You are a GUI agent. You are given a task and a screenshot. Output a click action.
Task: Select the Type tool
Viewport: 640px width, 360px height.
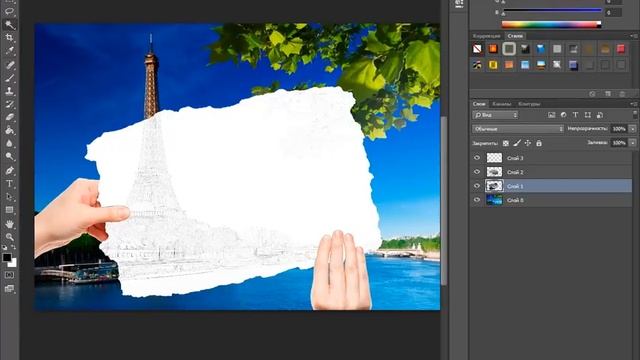tap(9, 184)
